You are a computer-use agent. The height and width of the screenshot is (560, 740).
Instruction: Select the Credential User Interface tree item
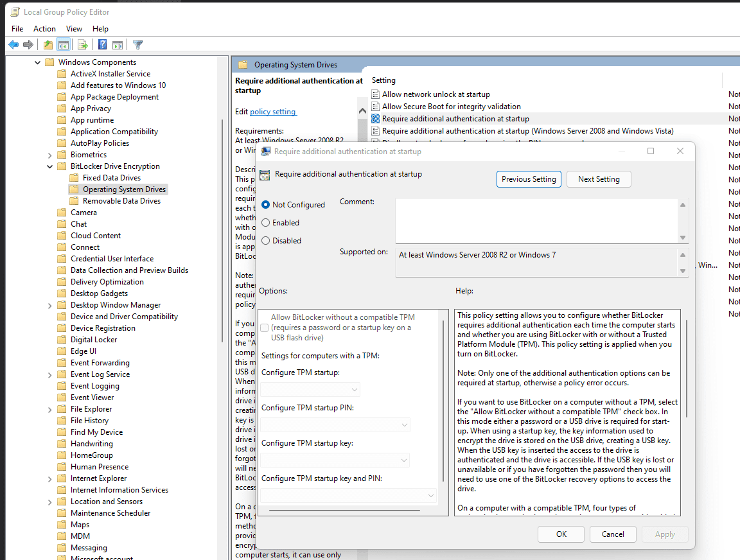click(112, 259)
